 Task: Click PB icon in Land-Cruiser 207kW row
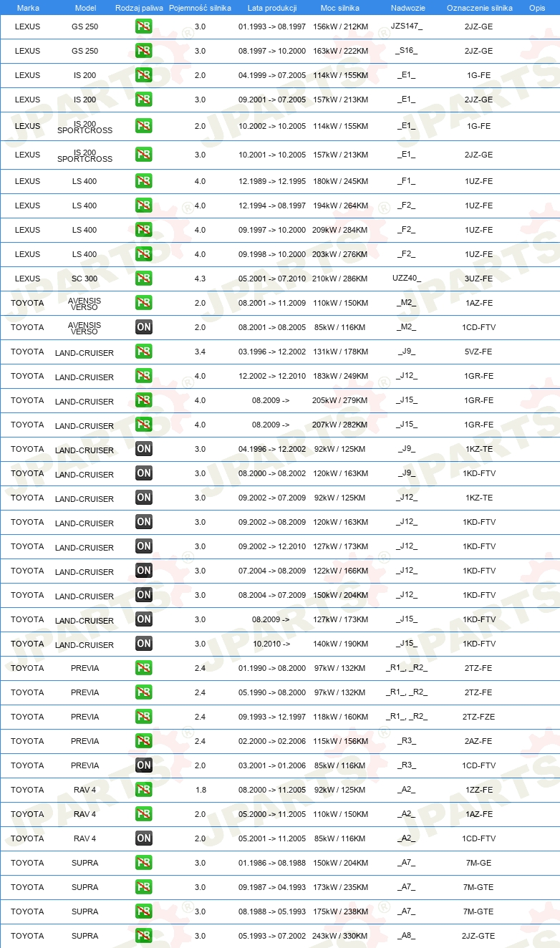pos(144,425)
